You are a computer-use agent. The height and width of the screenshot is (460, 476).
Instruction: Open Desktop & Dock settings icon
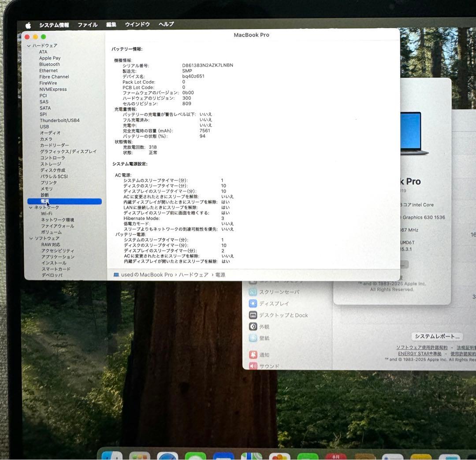pyautogui.click(x=253, y=315)
